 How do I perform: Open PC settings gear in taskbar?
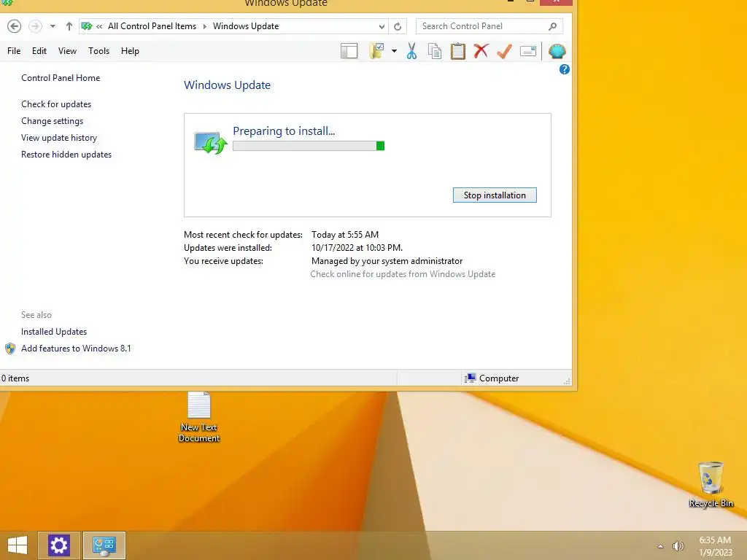point(58,545)
